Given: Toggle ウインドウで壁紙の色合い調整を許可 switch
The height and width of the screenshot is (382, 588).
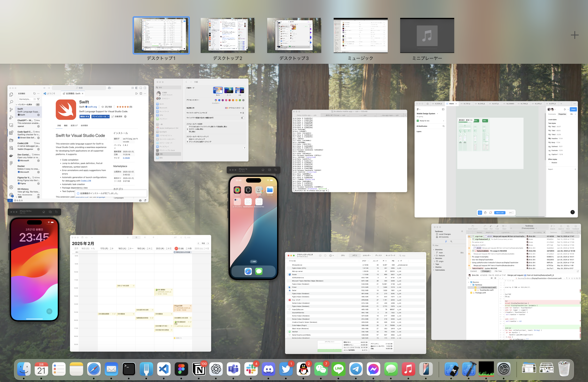Looking at the screenshot, I should point(243,118).
